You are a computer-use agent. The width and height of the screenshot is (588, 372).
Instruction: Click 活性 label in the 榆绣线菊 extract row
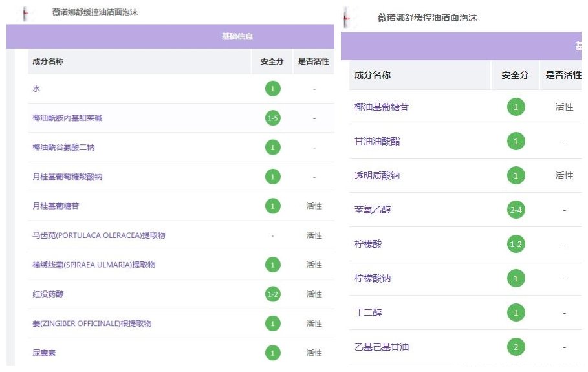(314, 265)
